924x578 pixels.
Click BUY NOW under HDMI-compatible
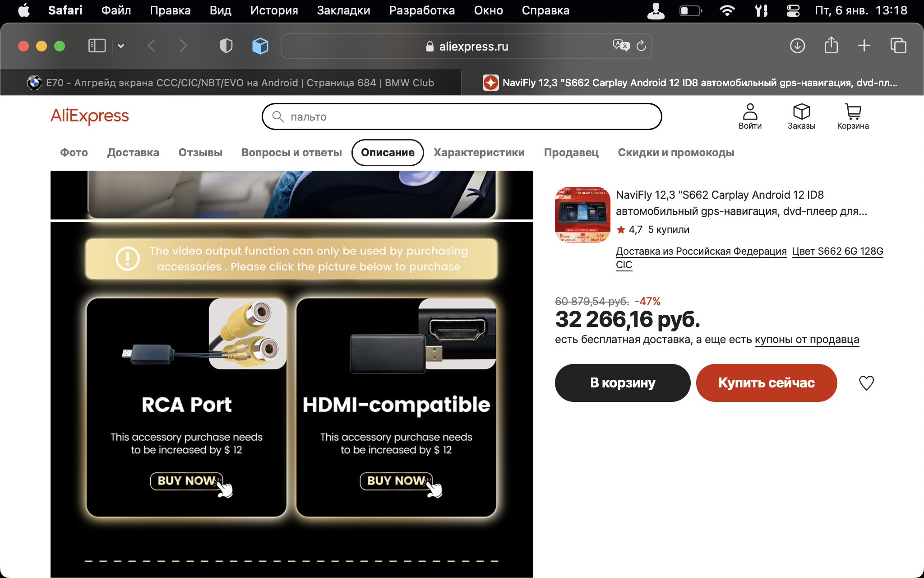point(396,481)
